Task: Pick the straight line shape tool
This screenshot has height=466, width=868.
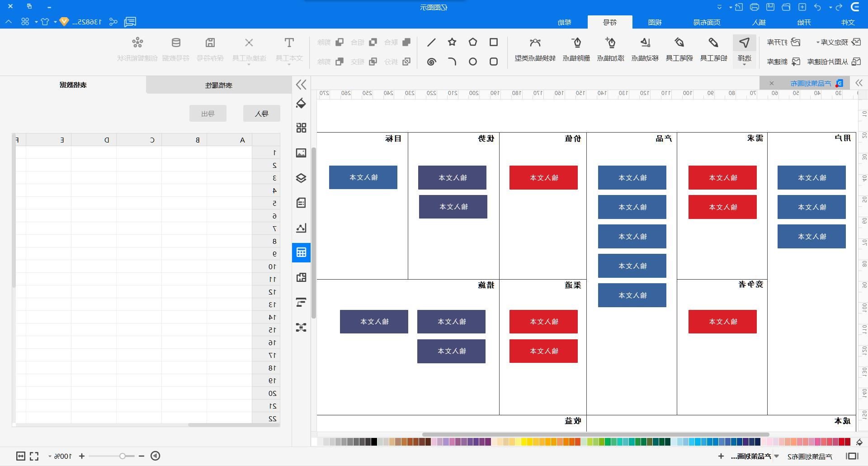Action: click(x=431, y=42)
